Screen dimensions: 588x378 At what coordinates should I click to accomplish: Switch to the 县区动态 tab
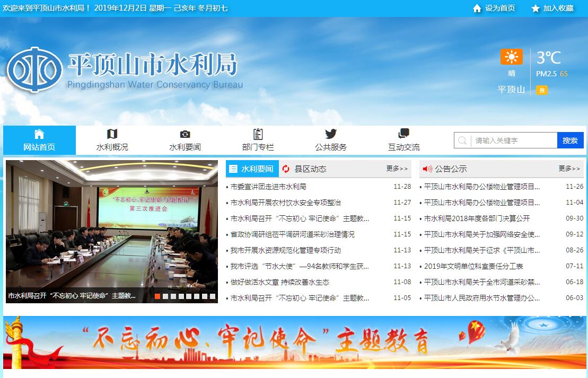(310, 169)
